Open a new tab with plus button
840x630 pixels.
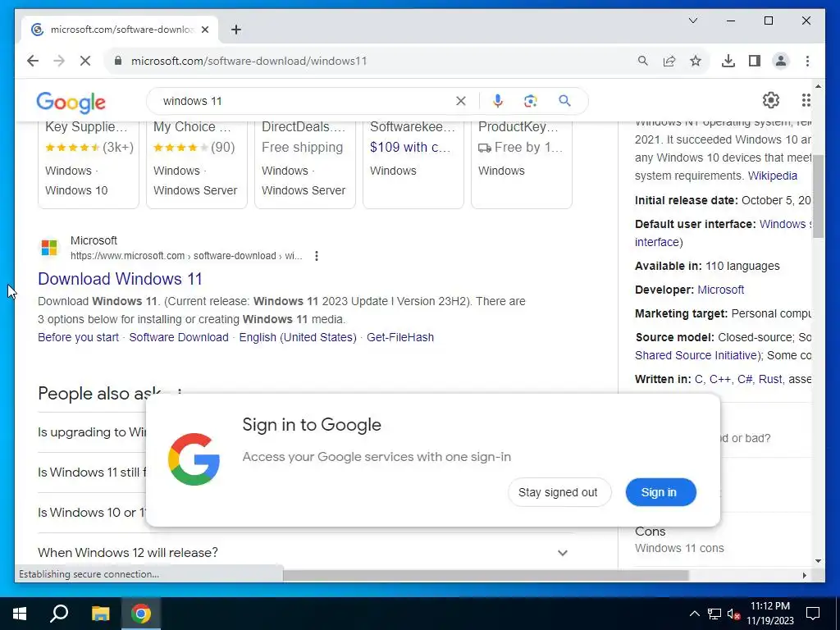coord(236,30)
